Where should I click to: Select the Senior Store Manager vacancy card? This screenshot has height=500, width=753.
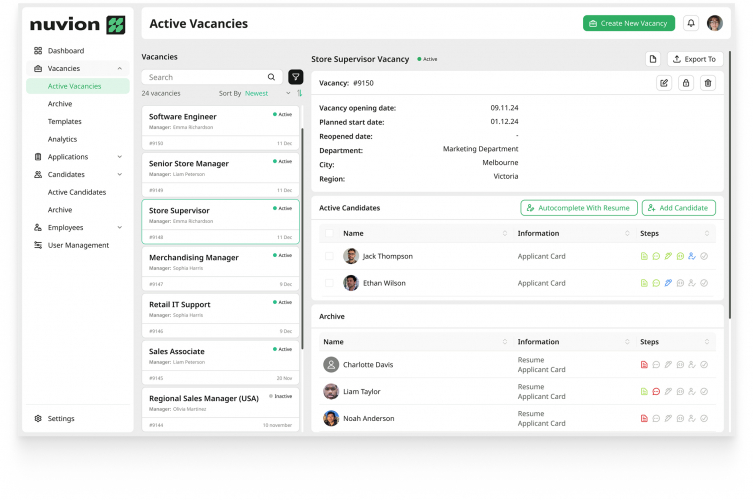(220, 175)
